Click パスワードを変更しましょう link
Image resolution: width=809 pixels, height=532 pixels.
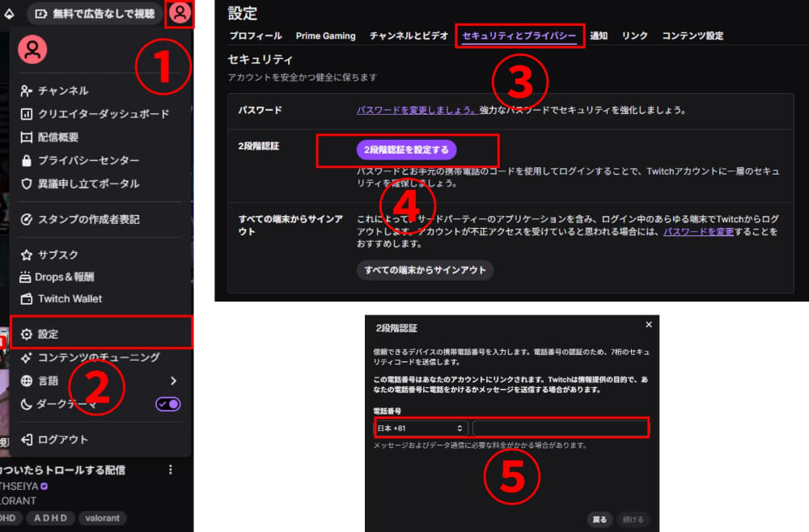(417, 110)
